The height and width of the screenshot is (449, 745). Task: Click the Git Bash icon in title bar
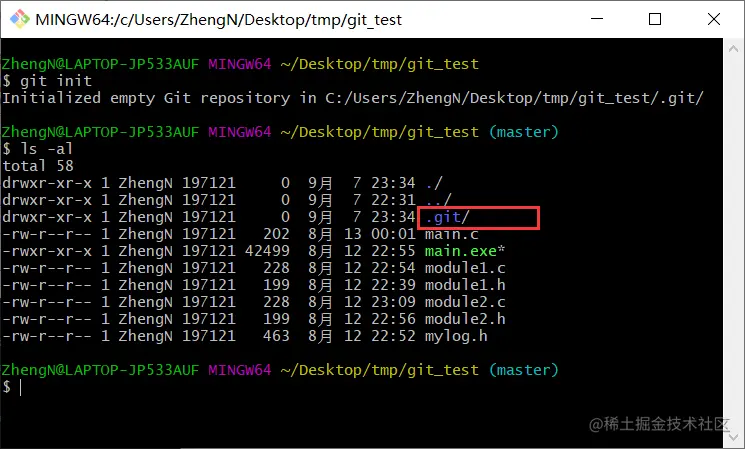(x=19, y=19)
